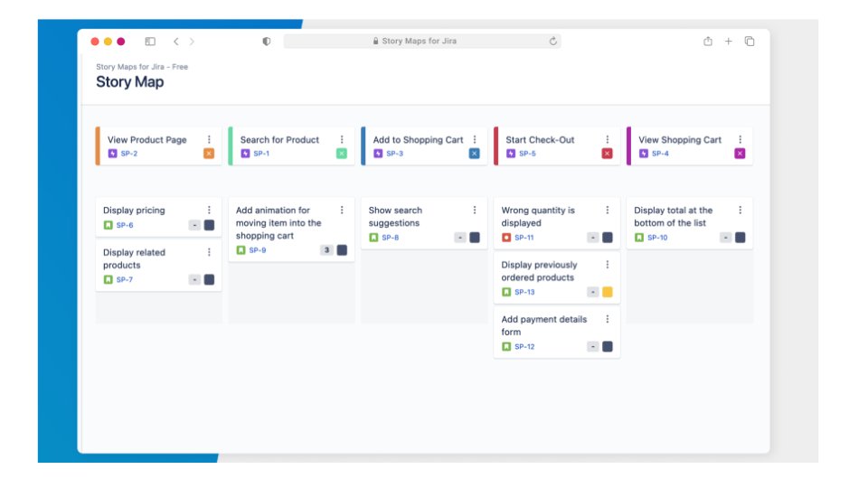This screenshot has height=488, width=868.
Task: Click the yellow assignee swatch on SP-13
Action: 607,292
